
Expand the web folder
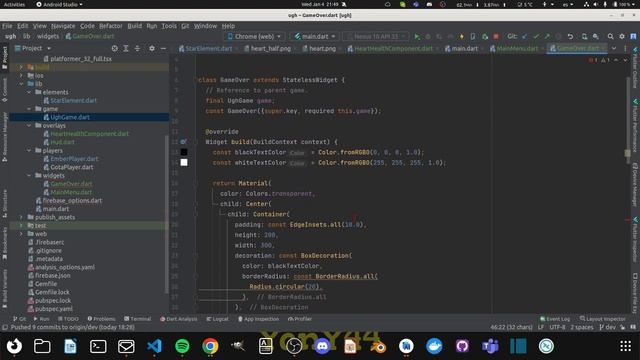click(x=21, y=234)
